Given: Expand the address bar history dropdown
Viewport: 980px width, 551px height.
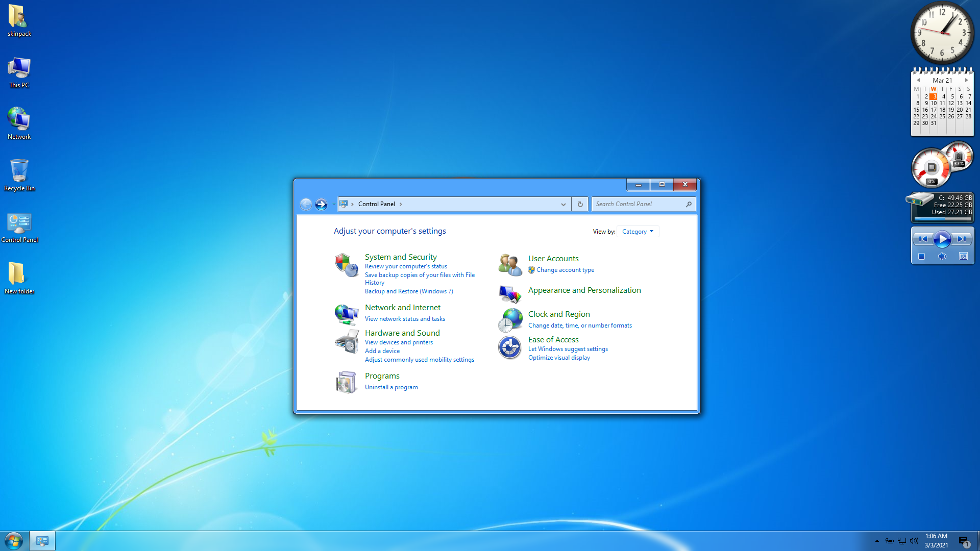Looking at the screenshot, I should click(563, 204).
